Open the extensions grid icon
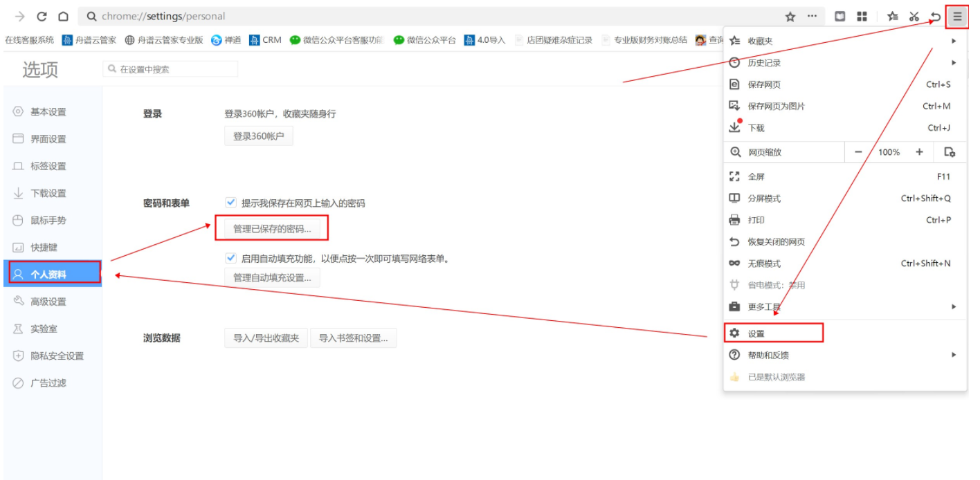Image resolution: width=980 pixels, height=480 pixels. click(862, 17)
